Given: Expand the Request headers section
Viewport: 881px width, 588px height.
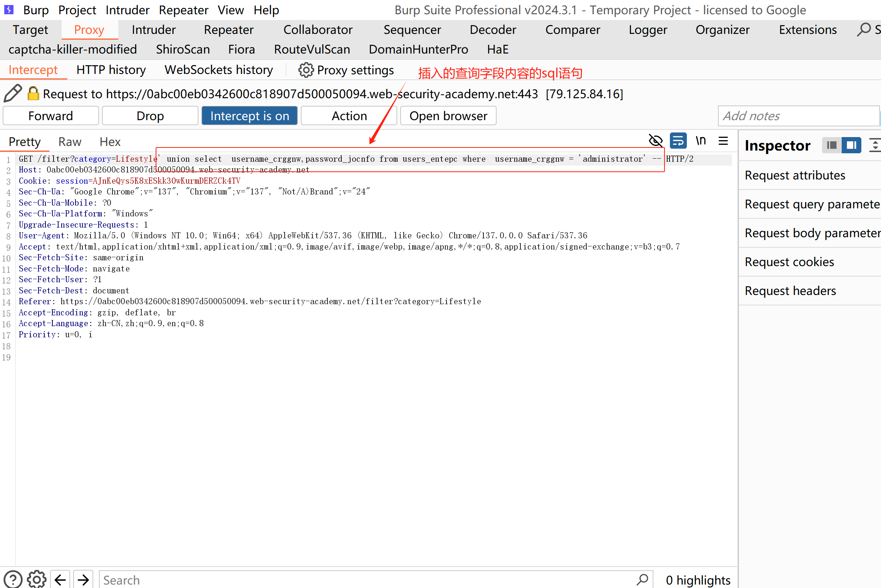Looking at the screenshot, I should 790,291.
